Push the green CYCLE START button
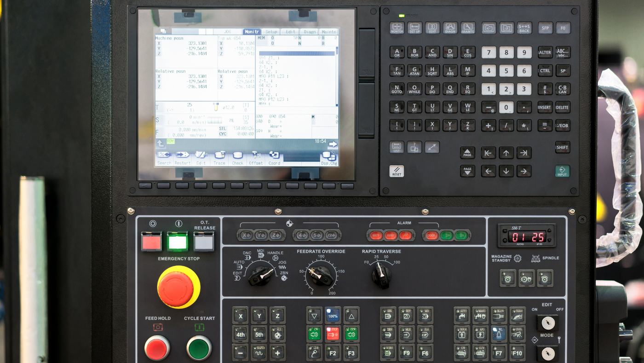This screenshot has width=644, height=363. coord(199,348)
